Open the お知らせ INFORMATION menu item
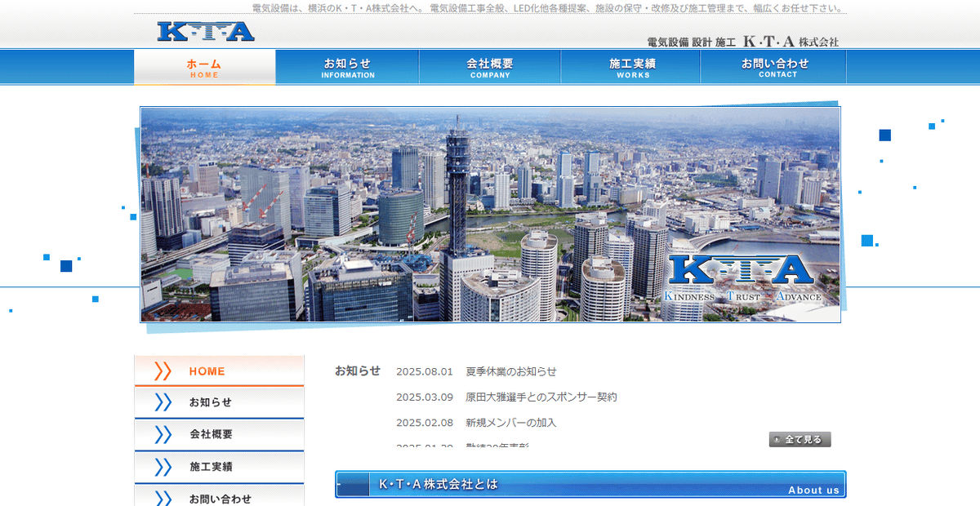 coord(347,66)
